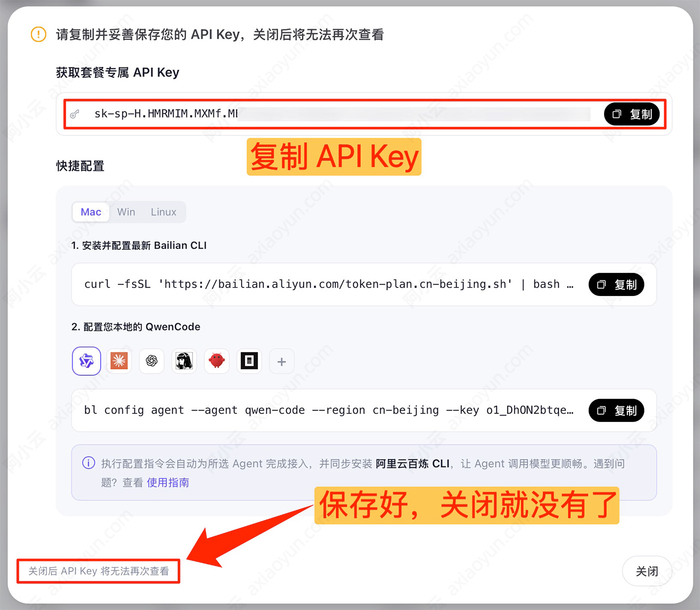Click the curl -fsSL command text

[328, 284]
